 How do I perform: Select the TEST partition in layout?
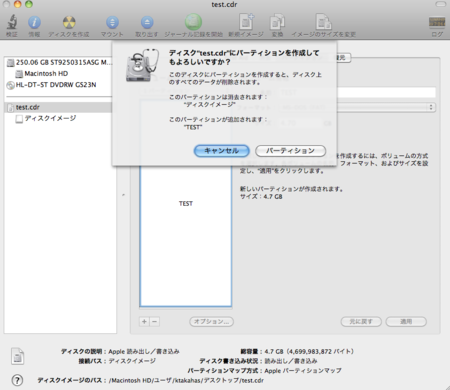coord(186,203)
